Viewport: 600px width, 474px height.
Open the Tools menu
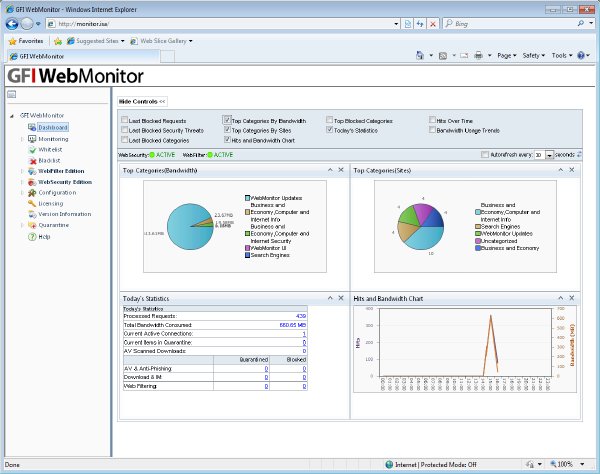click(562, 55)
